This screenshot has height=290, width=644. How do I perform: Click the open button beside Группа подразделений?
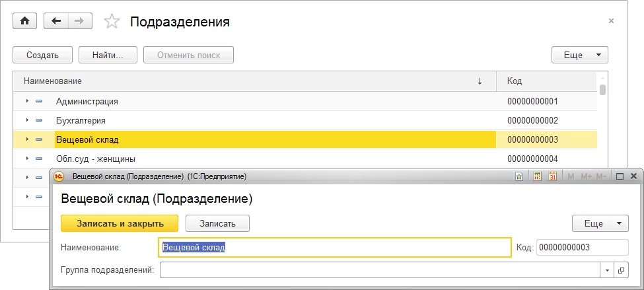(x=621, y=270)
